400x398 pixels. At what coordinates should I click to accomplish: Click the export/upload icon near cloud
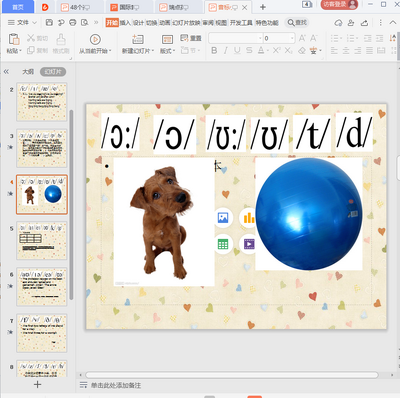[364, 23]
